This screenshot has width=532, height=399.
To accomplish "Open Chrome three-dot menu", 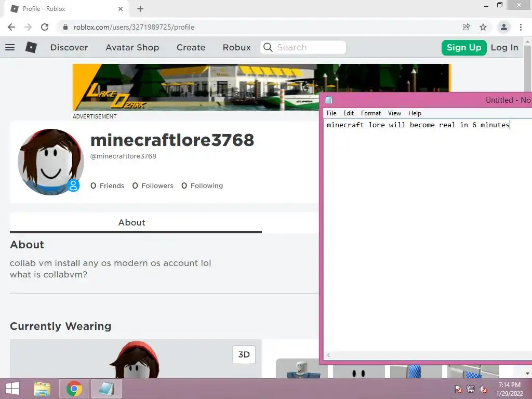I will tap(521, 27).
